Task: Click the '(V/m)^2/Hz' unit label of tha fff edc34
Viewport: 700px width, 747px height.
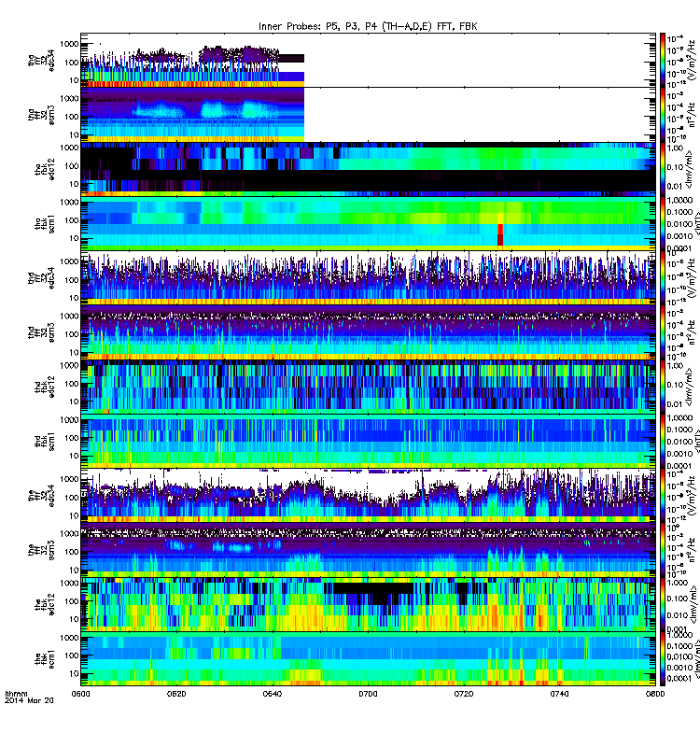Action: 690,60
